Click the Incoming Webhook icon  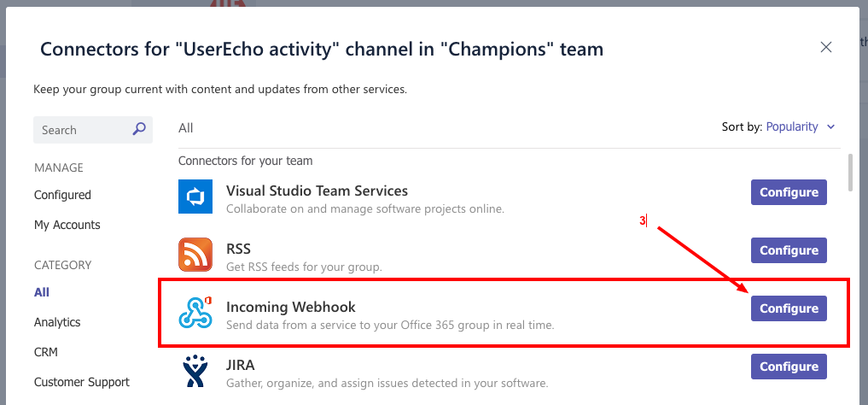[x=195, y=313]
